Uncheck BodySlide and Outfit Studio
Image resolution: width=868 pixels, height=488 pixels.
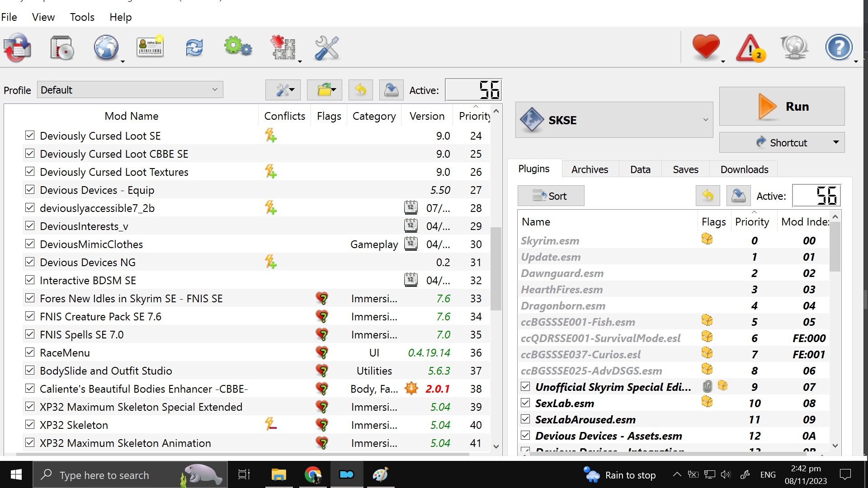coord(30,370)
